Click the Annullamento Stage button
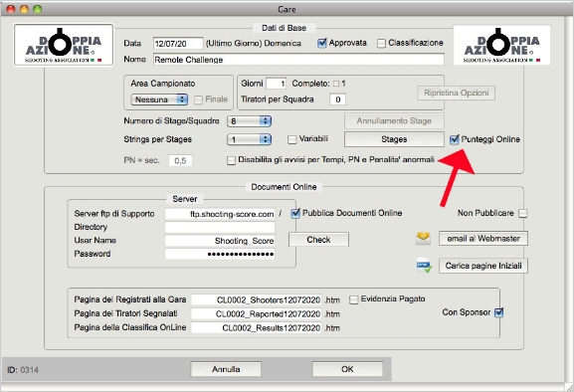 click(394, 120)
